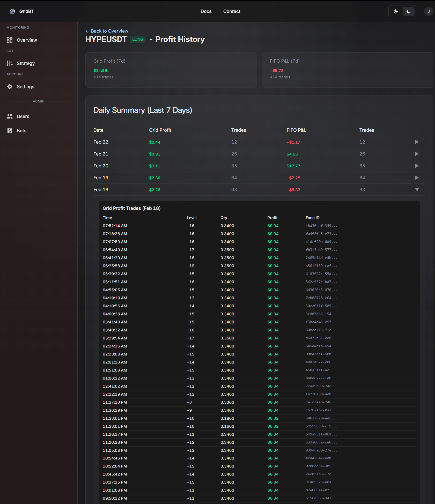This screenshot has width=435, height=504.
Task: Click the Exec ID column header
Action: click(x=312, y=218)
